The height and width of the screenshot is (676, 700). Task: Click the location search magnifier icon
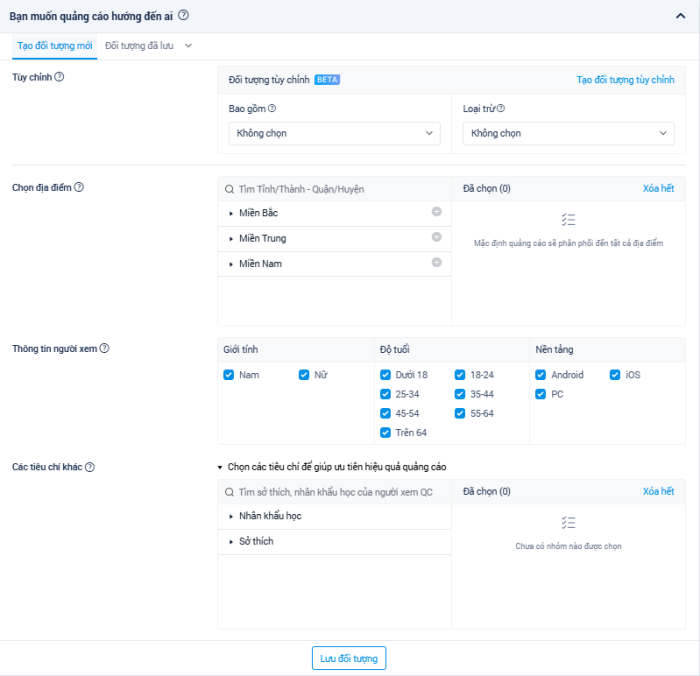229,189
